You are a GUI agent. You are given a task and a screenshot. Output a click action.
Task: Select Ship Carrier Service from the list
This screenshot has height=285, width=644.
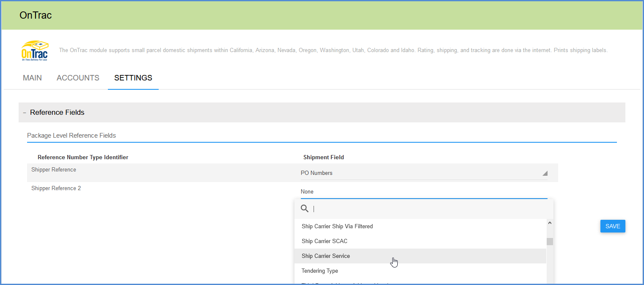pos(326,256)
